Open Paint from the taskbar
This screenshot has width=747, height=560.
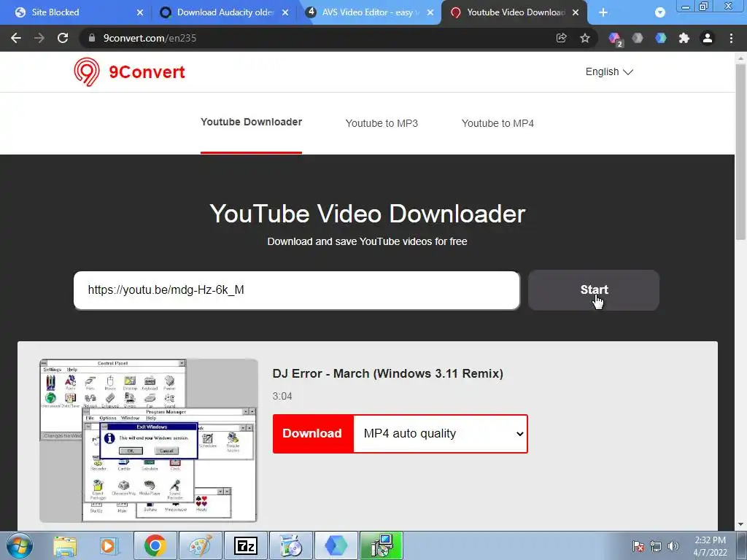(x=200, y=545)
